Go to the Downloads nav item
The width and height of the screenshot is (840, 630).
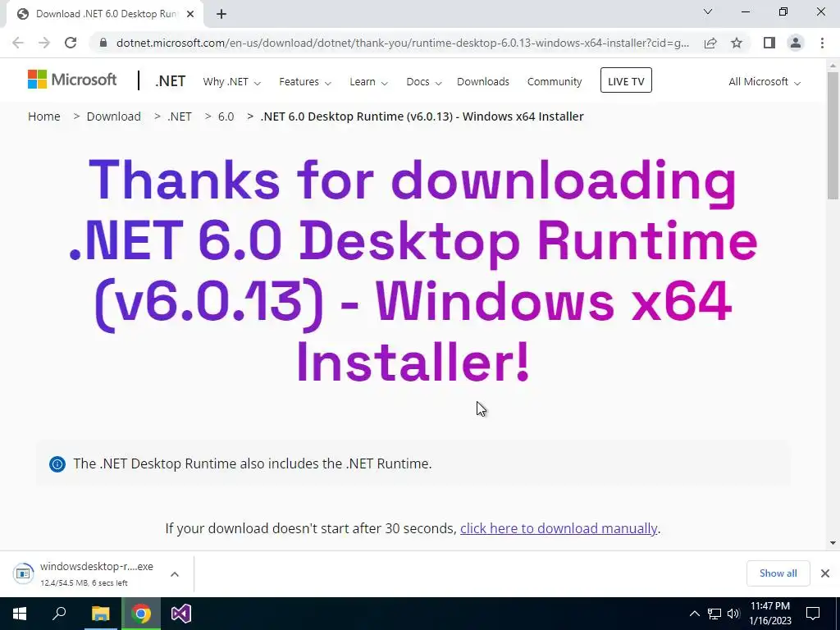pos(482,82)
